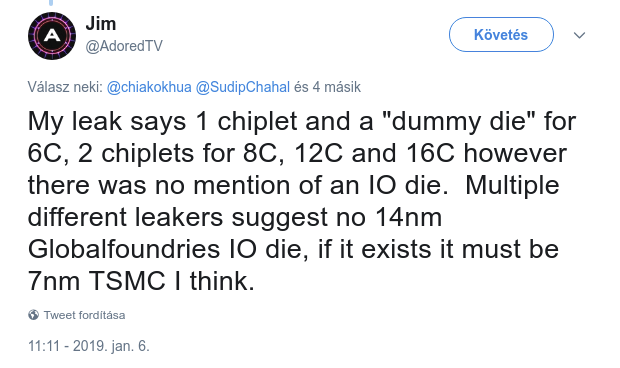Open the tweet timestamp 11:11 - 2019. jan. 6.
This screenshot has height=368, width=620.
coord(89,346)
